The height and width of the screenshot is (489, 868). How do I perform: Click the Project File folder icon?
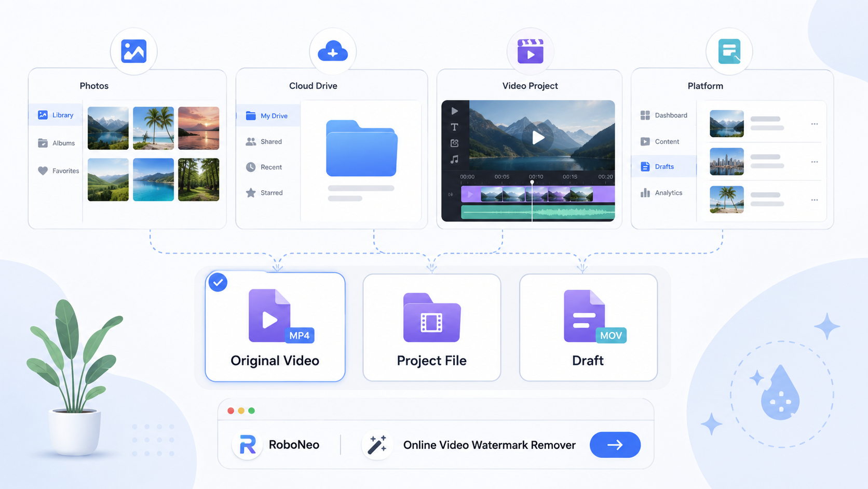coord(432,318)
